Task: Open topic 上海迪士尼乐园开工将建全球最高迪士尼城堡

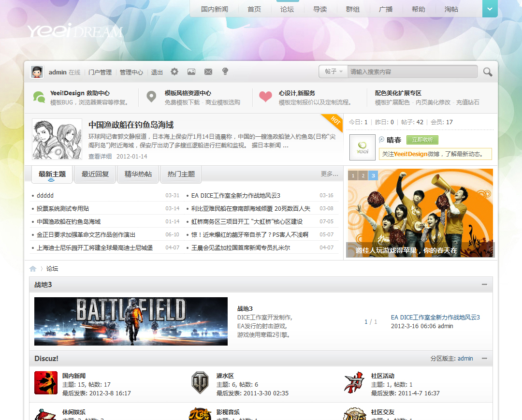Action: (x=95, y=248)
